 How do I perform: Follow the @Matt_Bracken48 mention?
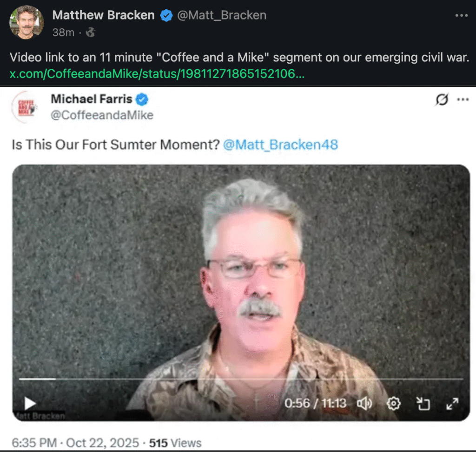coord(280,144)
